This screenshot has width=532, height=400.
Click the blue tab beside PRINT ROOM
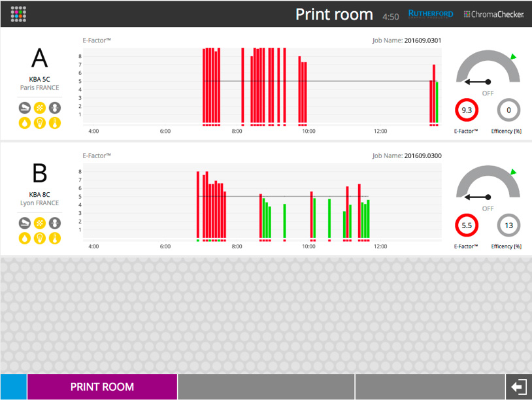pyautogui.click(x=14, y=387)
